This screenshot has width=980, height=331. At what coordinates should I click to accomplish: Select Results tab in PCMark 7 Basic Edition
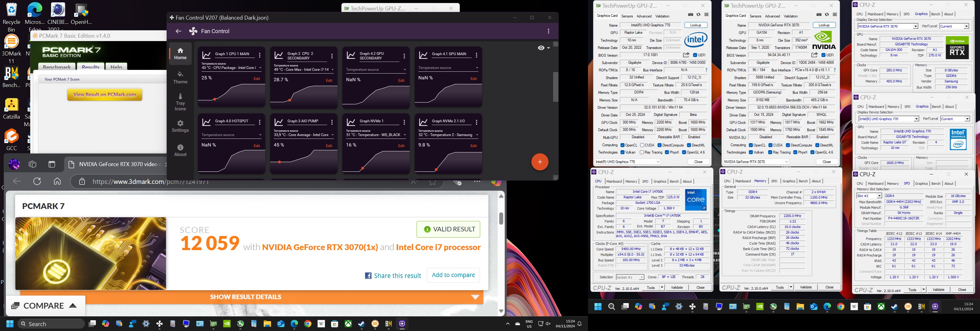tap(91, 67)
